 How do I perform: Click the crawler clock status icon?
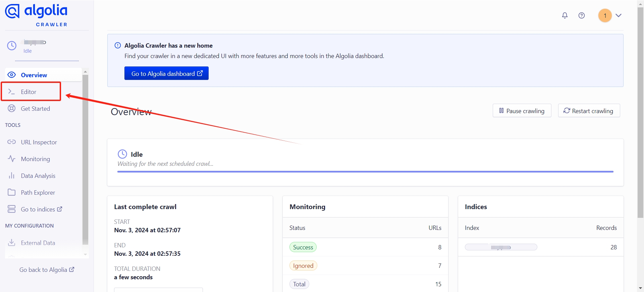[12, 46]
